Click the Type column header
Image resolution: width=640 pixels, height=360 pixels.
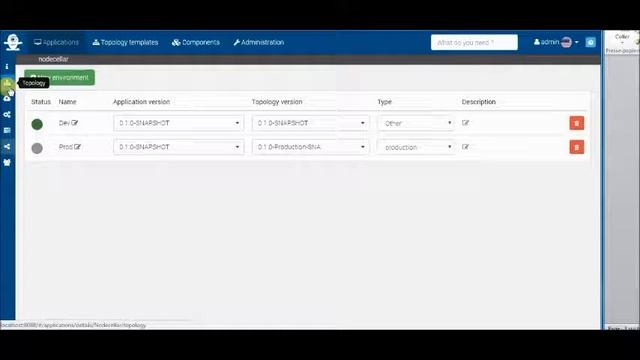click(x=384, y=102)
